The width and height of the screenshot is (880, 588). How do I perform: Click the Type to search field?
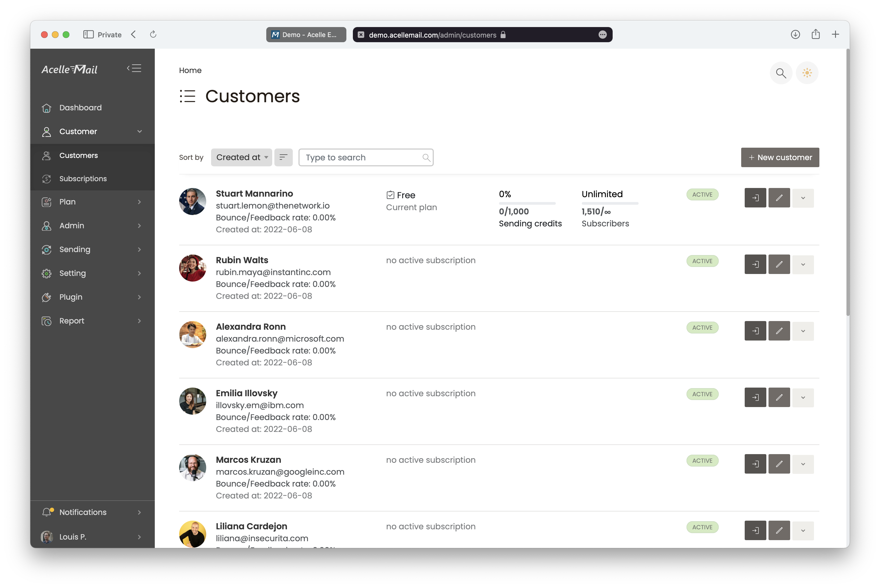(x=363, y=157)
